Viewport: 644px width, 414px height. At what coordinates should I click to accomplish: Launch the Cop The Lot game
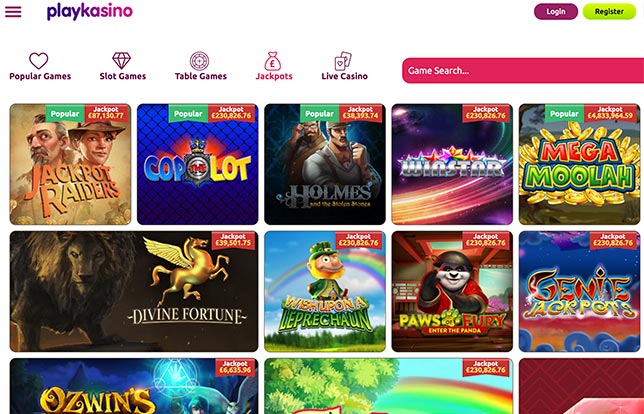198,164
